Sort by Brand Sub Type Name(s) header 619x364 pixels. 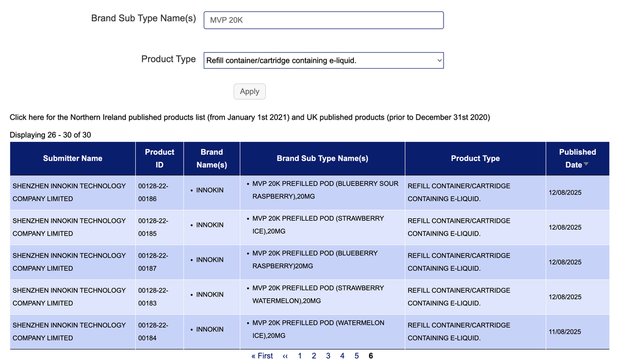coord(322,158)
